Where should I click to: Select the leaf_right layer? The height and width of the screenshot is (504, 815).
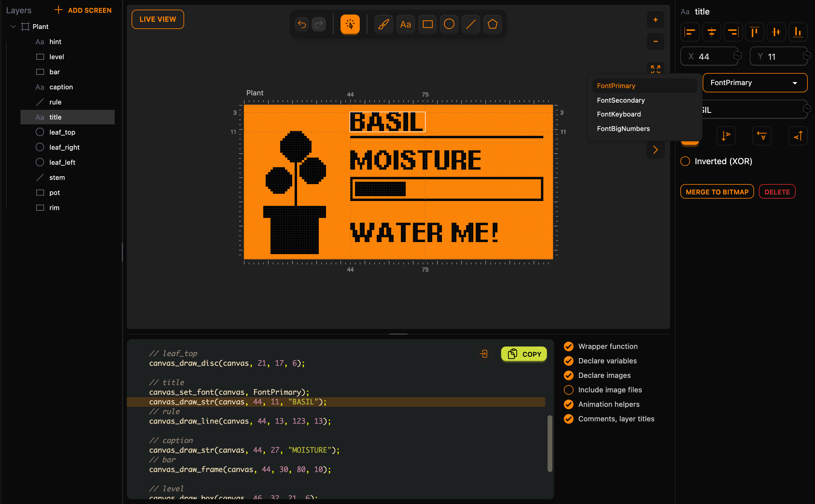(68, 147)
